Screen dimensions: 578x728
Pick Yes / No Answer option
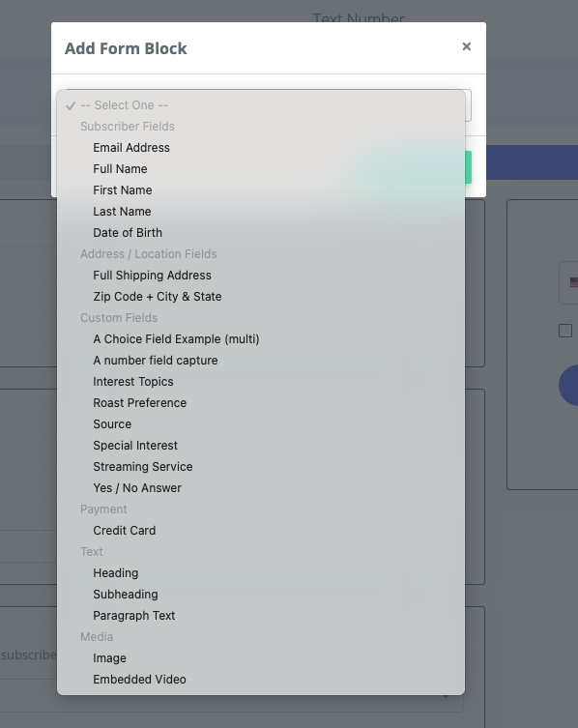point(261,488)
